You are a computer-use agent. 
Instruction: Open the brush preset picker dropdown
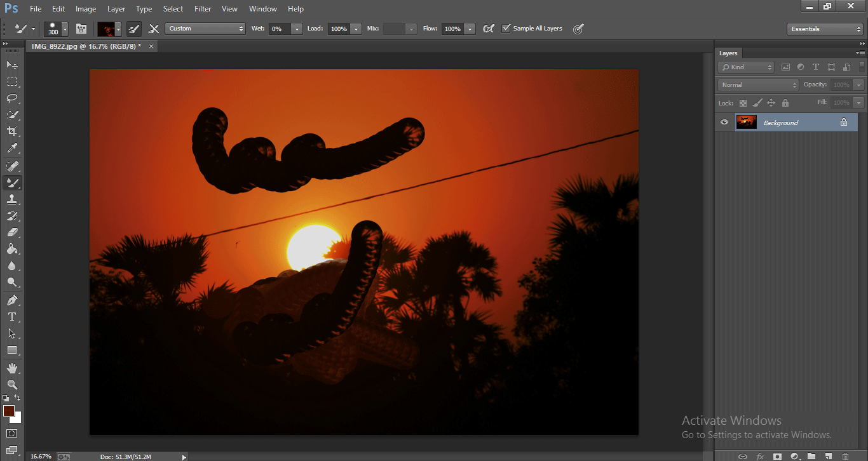(65, 29)
